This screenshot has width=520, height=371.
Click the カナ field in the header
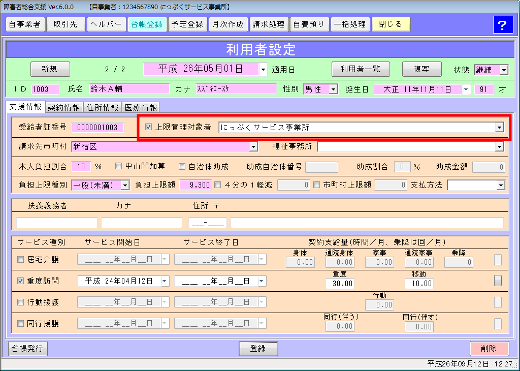pos(236,89)
